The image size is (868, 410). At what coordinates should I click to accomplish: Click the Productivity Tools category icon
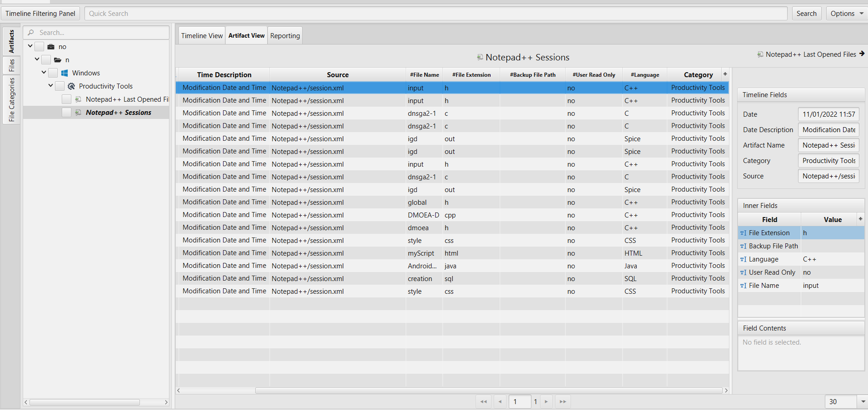point(71,86)
